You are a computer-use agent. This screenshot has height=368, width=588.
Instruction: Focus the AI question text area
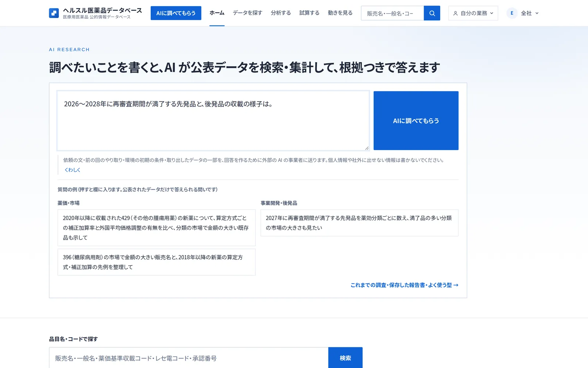pos(213,121)
